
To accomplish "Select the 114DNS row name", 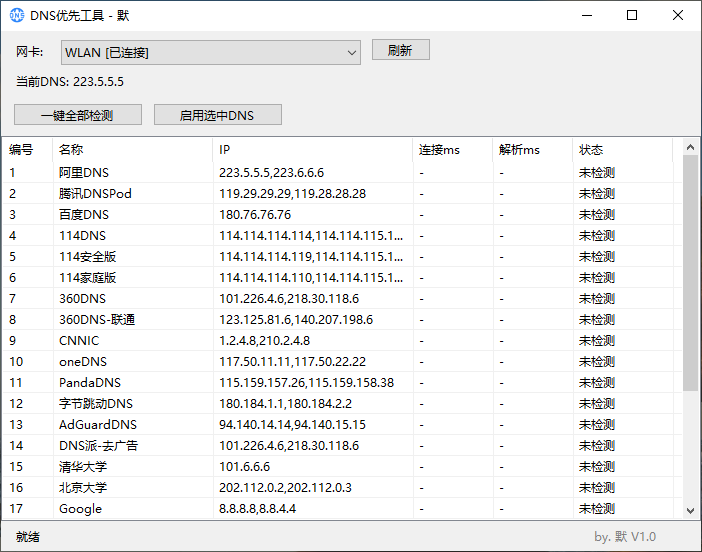I will [x=82, y=235].
